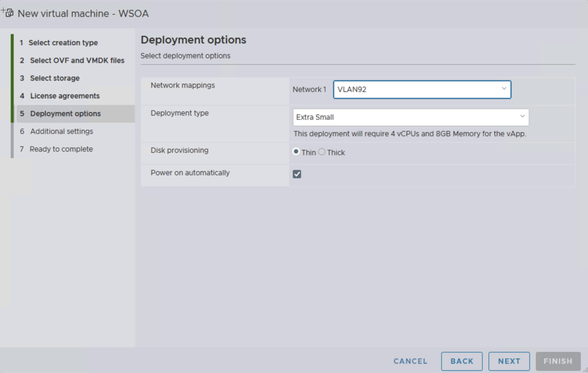This screenshot has height=373, width=588.
Task: Open step 4 License agreements
Action: (x=65, y=96)
